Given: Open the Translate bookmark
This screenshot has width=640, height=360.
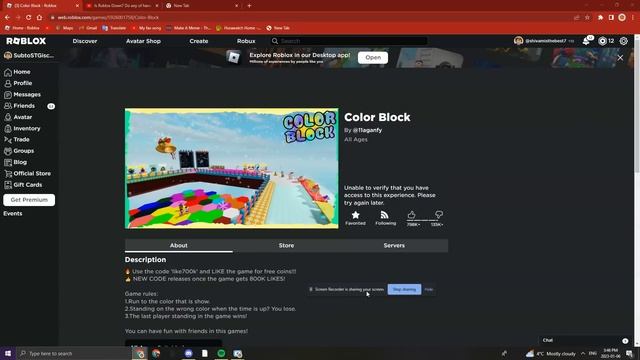Looking at the screenshot, I should (114, 28).
